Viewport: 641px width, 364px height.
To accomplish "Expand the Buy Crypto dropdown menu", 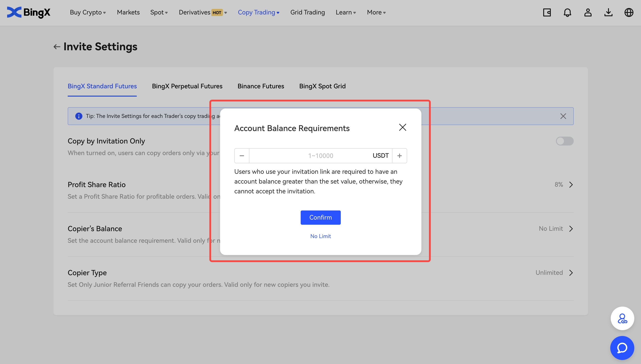I will coord(88,12).
